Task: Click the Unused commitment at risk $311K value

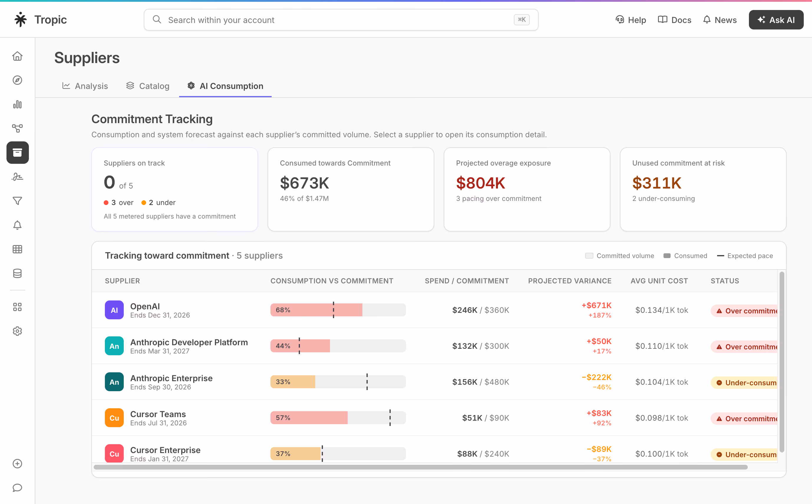Action: [x=657, y=183]
